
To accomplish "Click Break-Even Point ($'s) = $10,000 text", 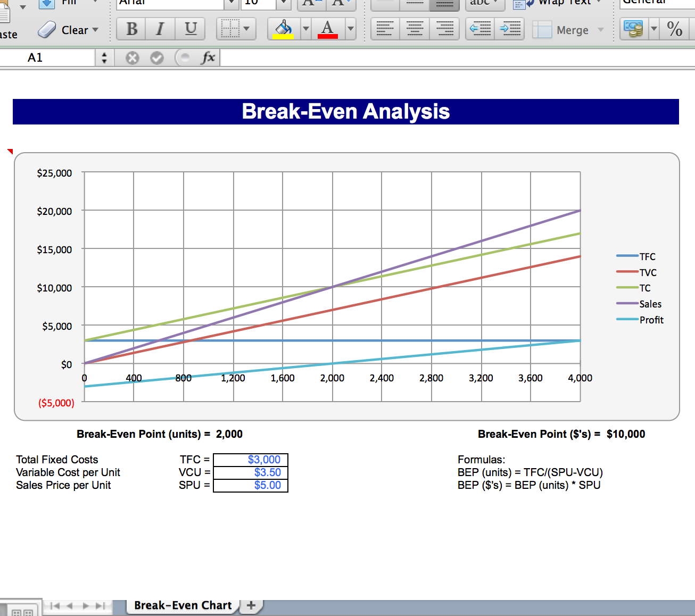I will 561,434.
